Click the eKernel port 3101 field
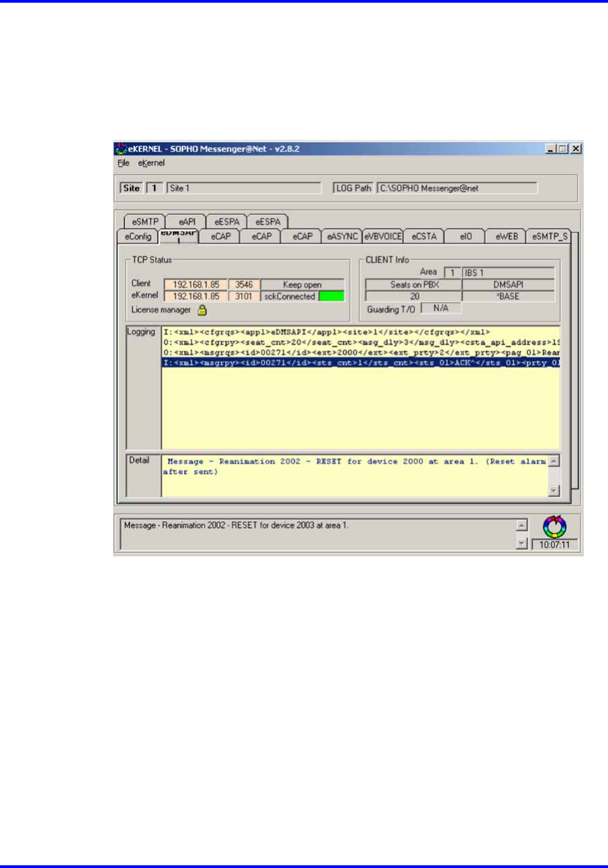608x868 pixels. pos(245,296)
